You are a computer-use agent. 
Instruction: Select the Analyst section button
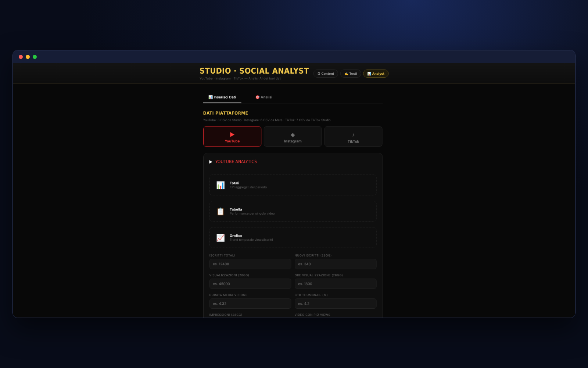pyautogui.click(x=376, y=74)
